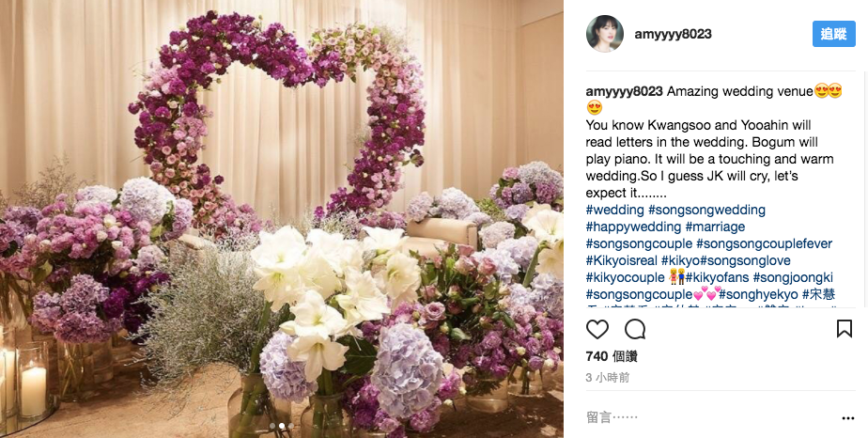This screenshot has width=868, height=438.
Task: View the 740 個讚 likes list
Action: point(612,356)
